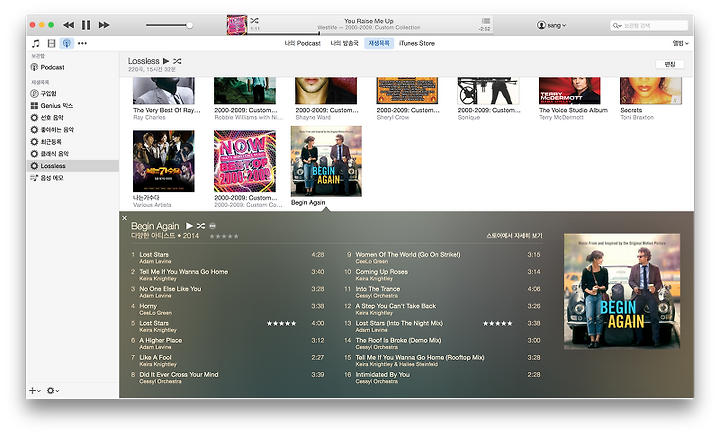
Task: Open the NOW Best of 2000-2009 album
Action: click(x=245, y=161)
